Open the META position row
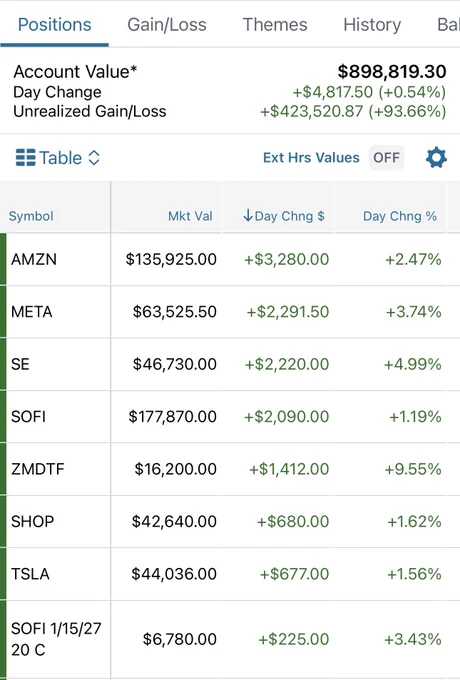Viewport: 460px width, 680px height. (x=230, y=312)
